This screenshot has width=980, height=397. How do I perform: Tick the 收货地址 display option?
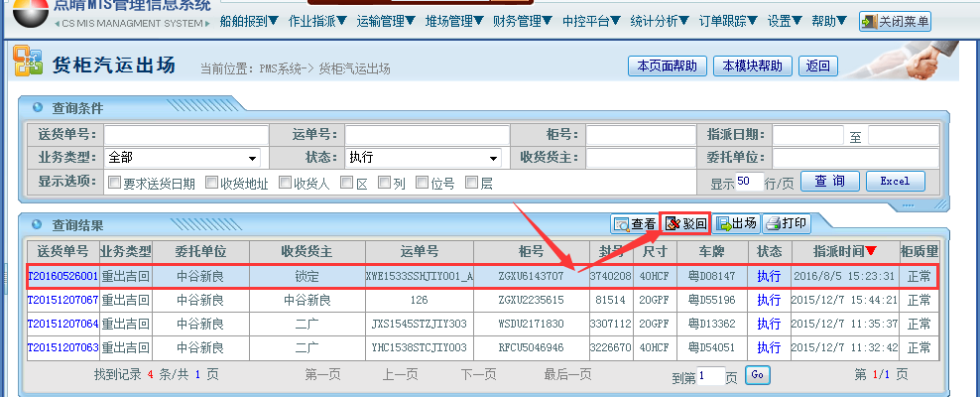(x=211, y=183)
